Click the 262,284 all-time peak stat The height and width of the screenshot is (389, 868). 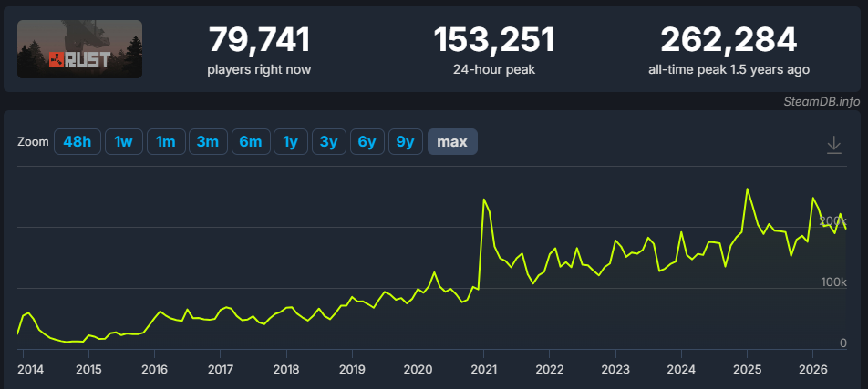pyautogui.click(x=728, y=41)
